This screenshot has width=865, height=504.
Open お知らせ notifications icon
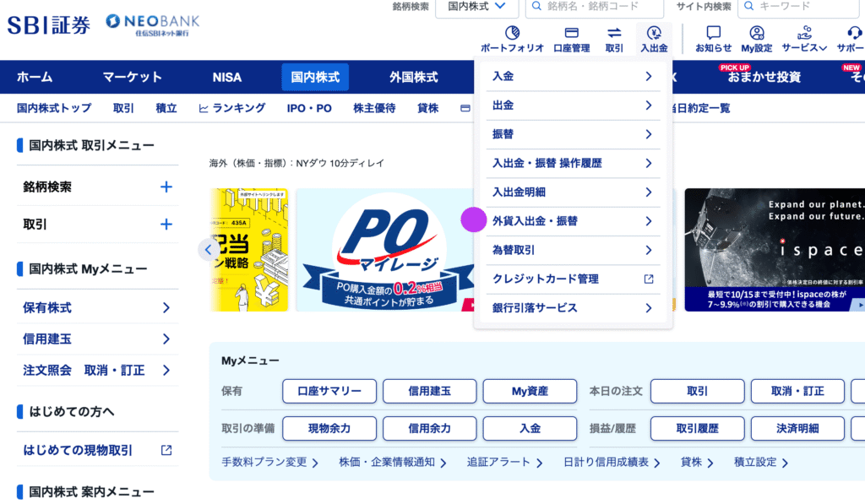click(x=713, y=34)
